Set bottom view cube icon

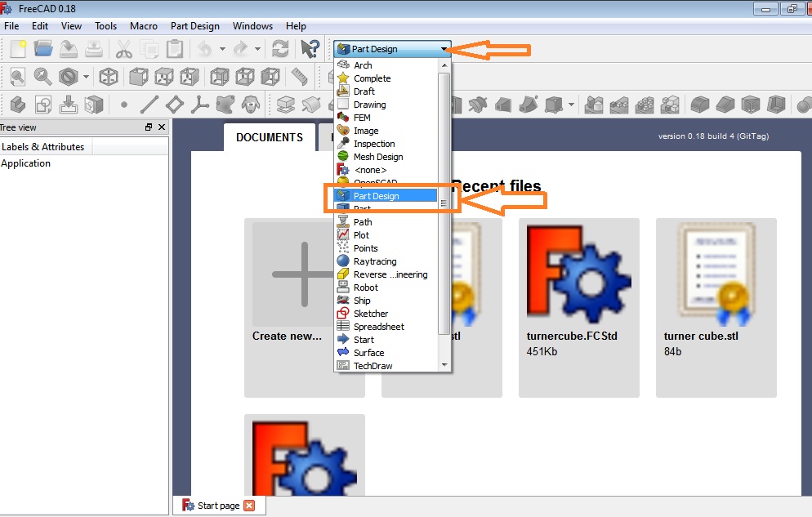point(244,77)
